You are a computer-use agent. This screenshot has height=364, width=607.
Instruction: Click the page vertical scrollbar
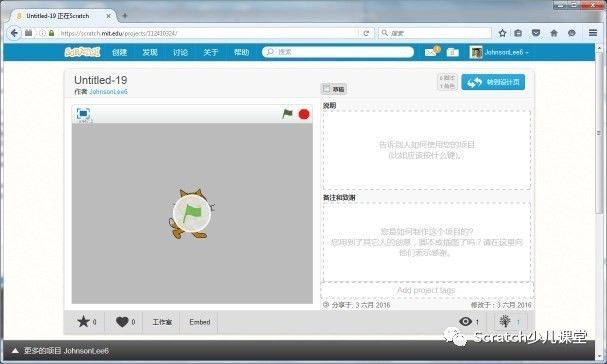pyautogui.click(x=599, y=133)
